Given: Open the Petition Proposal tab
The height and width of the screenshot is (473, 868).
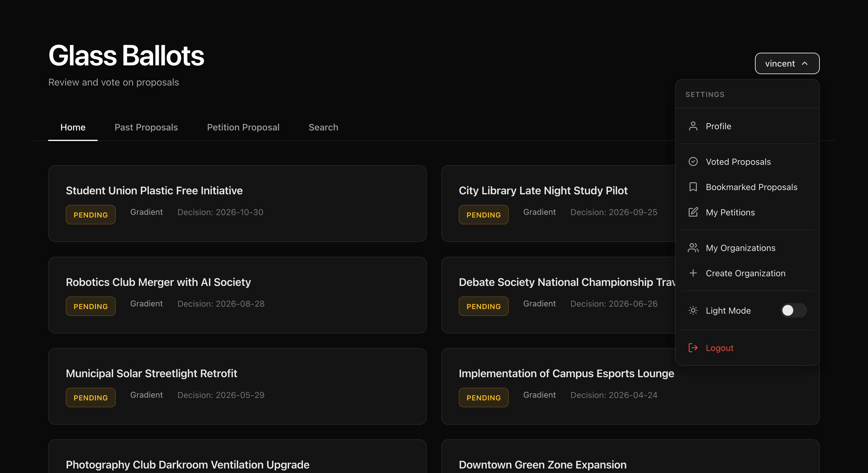Looking at the screenshot, I should click(x=243, y=127).
